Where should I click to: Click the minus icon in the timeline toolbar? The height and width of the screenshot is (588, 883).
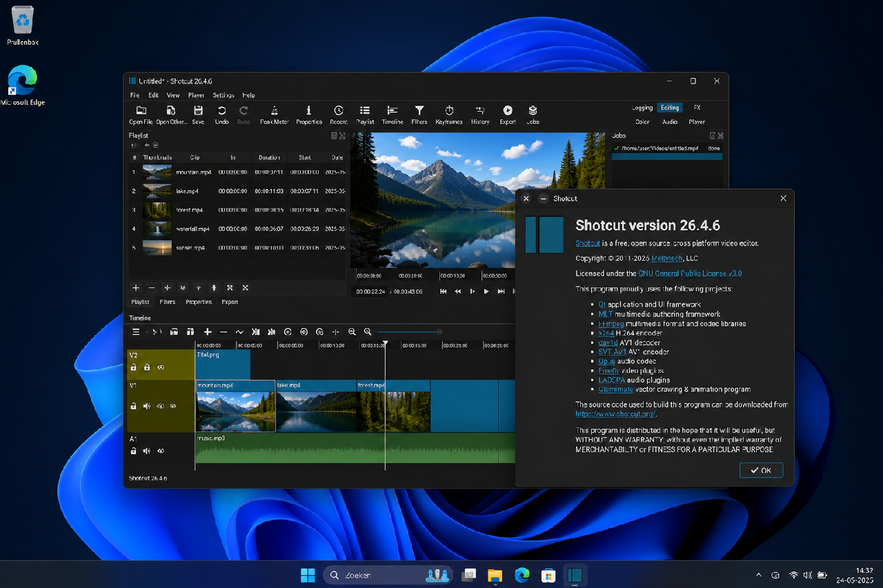click(224, 332)
